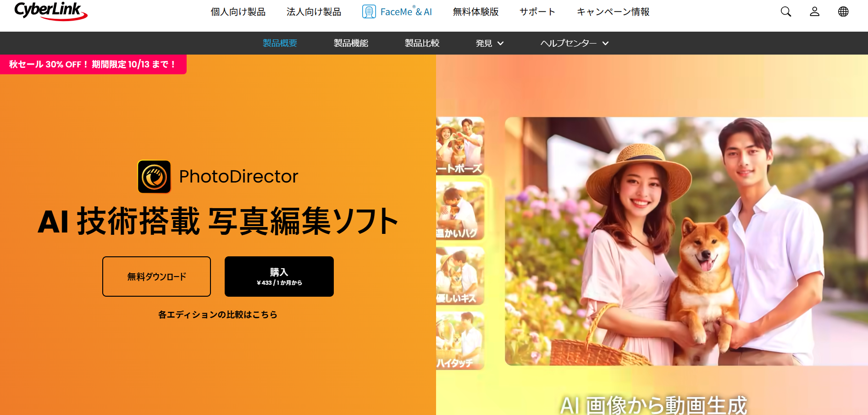
Task: Open the search magnifier icon
Action: (785, 12)
